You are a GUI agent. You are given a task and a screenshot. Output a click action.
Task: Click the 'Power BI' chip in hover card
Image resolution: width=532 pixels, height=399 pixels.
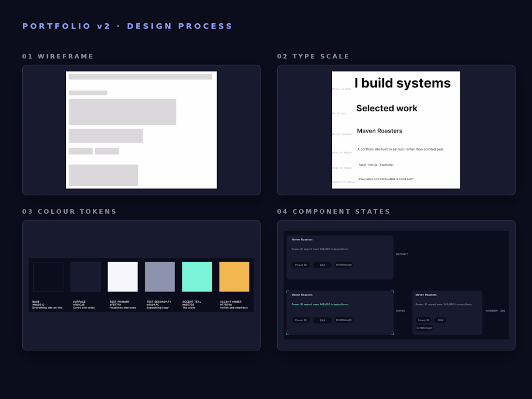click(301, 320)
